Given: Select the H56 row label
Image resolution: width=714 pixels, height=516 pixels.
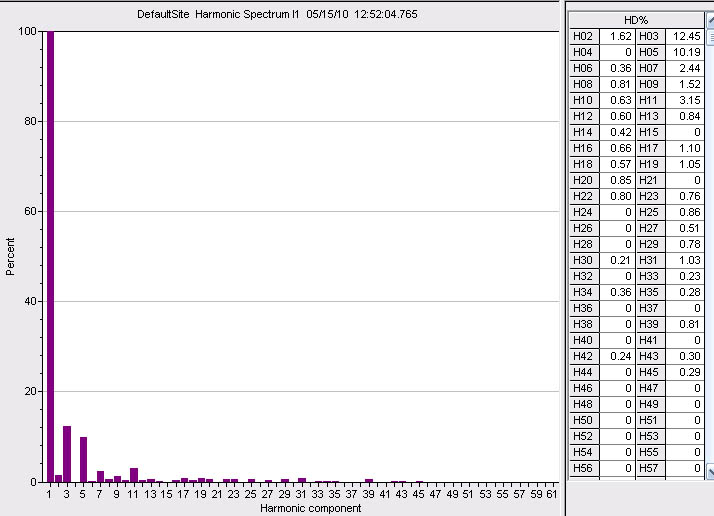Looking at the screenshot, I should pos(584,468).
